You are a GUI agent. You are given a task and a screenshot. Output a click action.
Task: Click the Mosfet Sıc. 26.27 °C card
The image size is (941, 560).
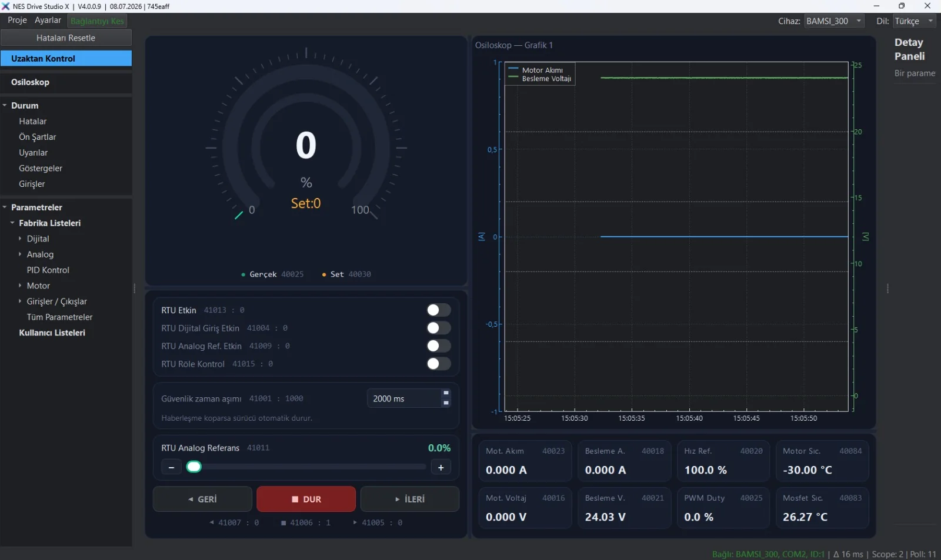(x=822, y=508)
